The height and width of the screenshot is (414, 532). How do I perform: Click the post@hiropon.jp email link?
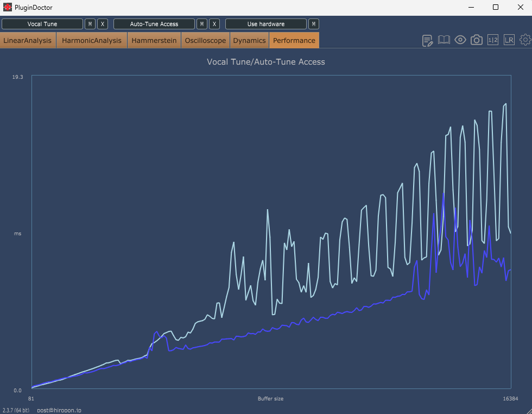59,410
